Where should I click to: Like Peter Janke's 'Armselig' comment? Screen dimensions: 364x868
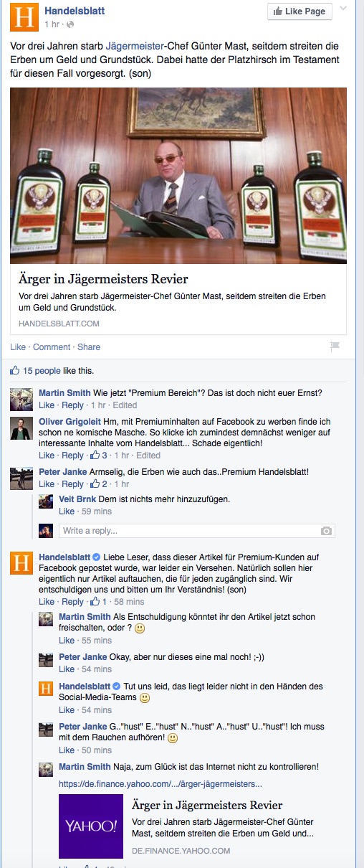tap(47, 484)
